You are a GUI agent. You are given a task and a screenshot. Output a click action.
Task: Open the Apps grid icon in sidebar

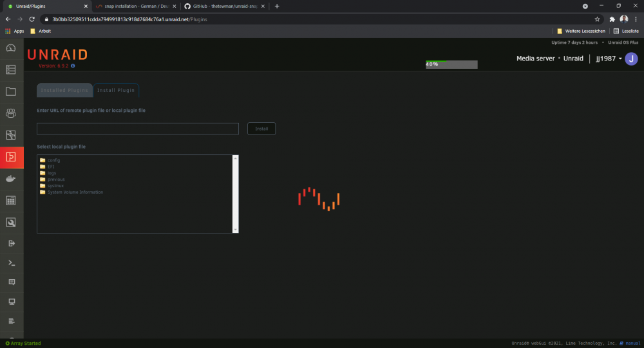tap(11, 201)
